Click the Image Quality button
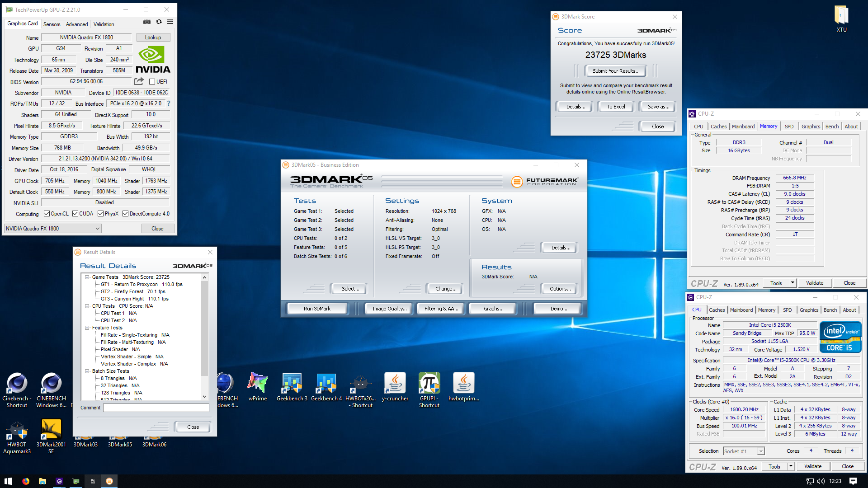 tap(389, 309)
